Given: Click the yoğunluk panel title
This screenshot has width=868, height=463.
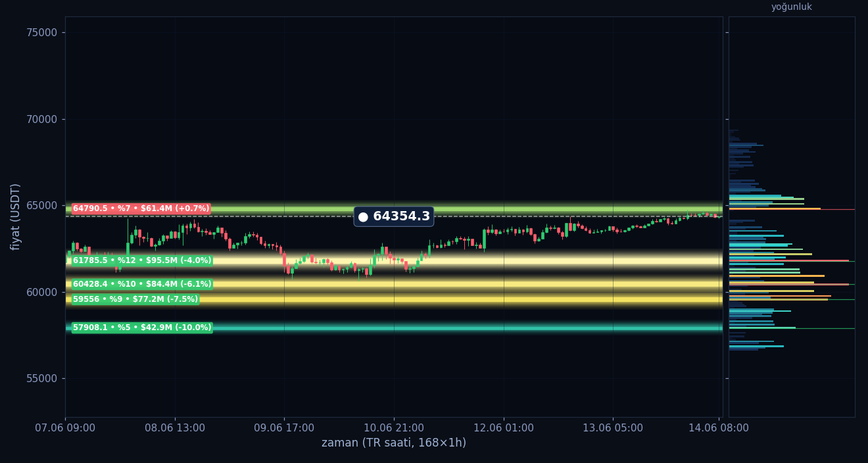Looking at the screenshot, I should [x=792, y=7].
